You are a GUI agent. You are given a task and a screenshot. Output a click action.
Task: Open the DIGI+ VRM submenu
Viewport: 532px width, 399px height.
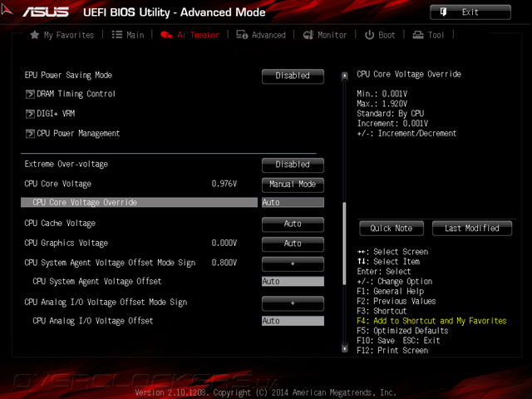tap(56, 114)
